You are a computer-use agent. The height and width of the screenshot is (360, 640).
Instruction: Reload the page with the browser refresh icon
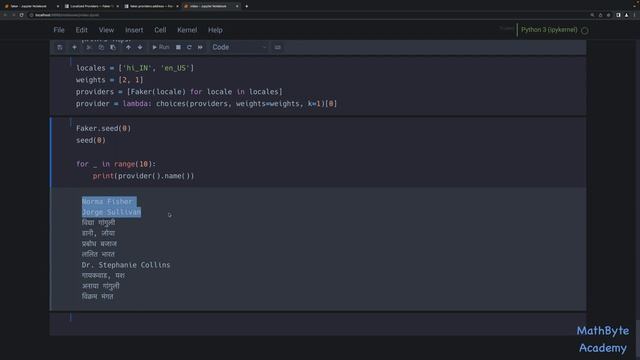22,15
